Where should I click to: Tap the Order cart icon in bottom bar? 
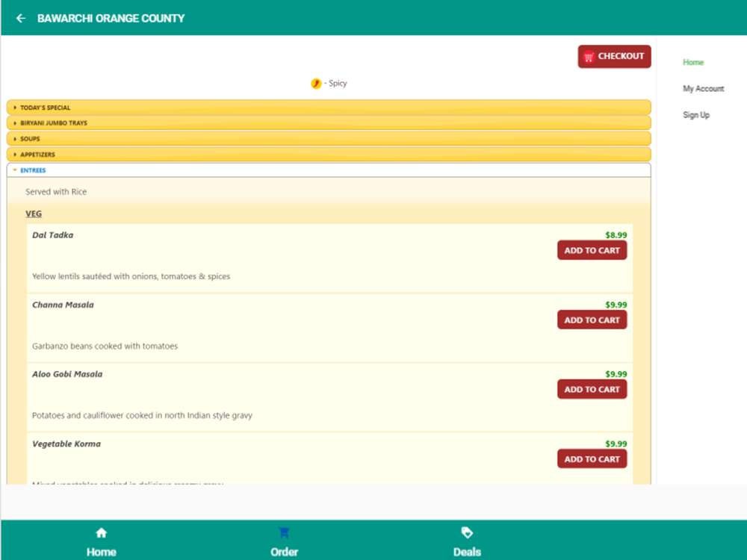click(x=284, y=533)
